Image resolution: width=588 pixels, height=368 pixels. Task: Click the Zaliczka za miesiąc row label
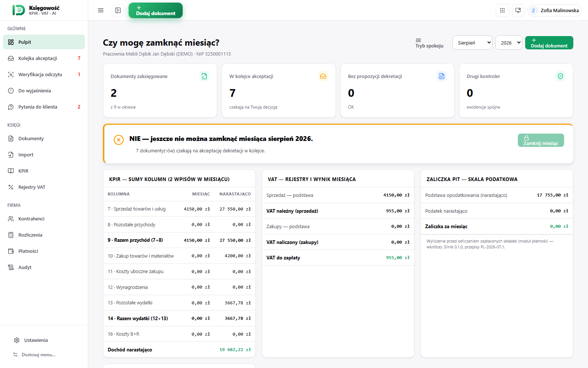(446, 226)
